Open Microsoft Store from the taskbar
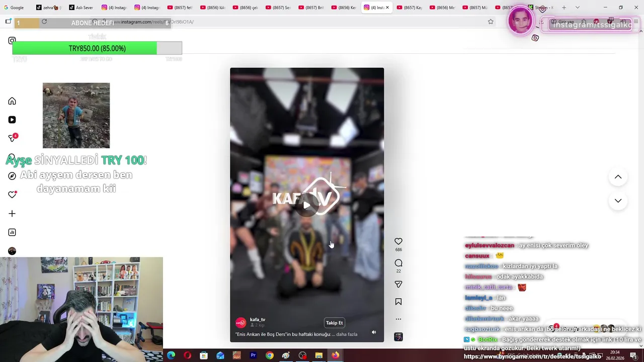The image size is (644, 362). click(204, 355)
